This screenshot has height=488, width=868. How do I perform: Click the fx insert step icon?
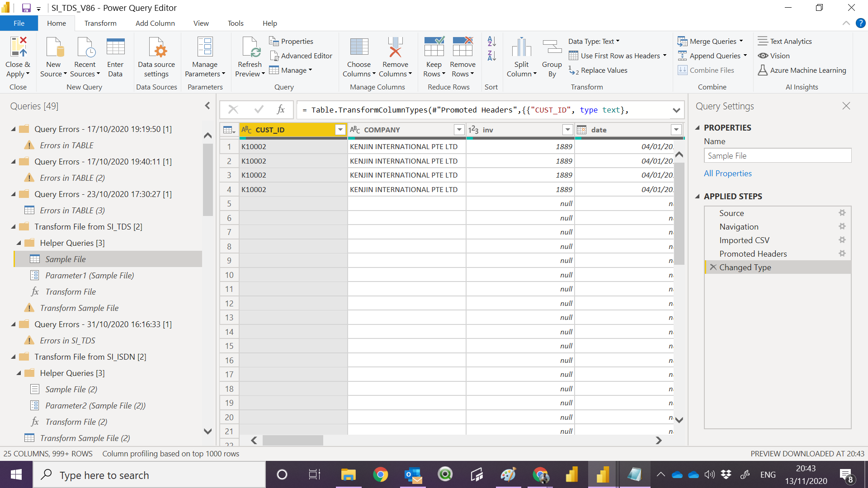pyautogui.click(x=281, y=109)
